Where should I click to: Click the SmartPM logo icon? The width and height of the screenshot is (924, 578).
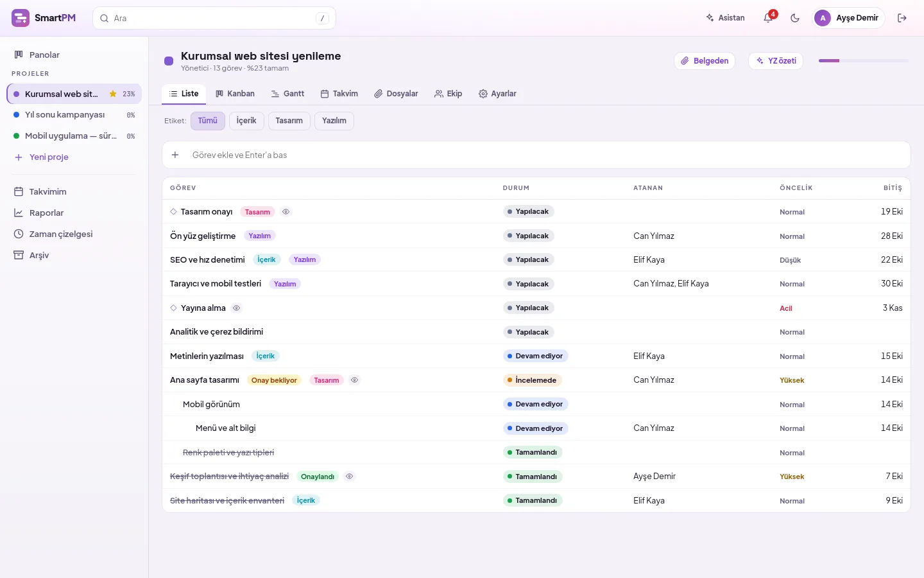(21, 18)
